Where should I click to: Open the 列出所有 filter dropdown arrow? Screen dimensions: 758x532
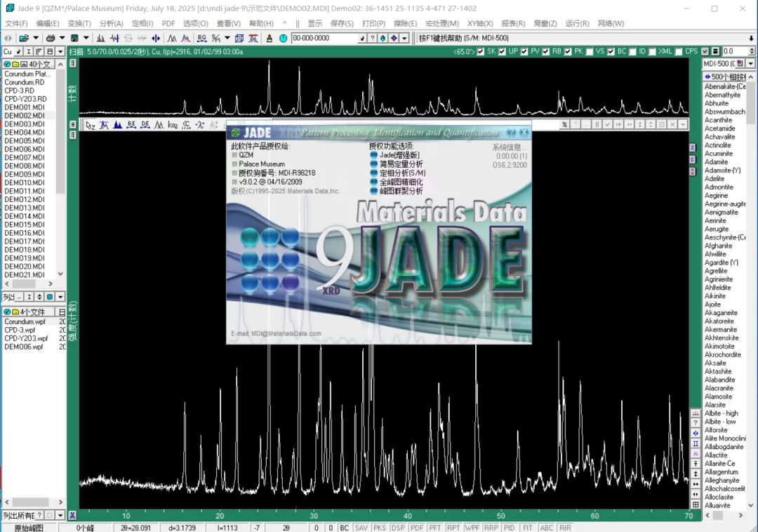tap(60, 515)
